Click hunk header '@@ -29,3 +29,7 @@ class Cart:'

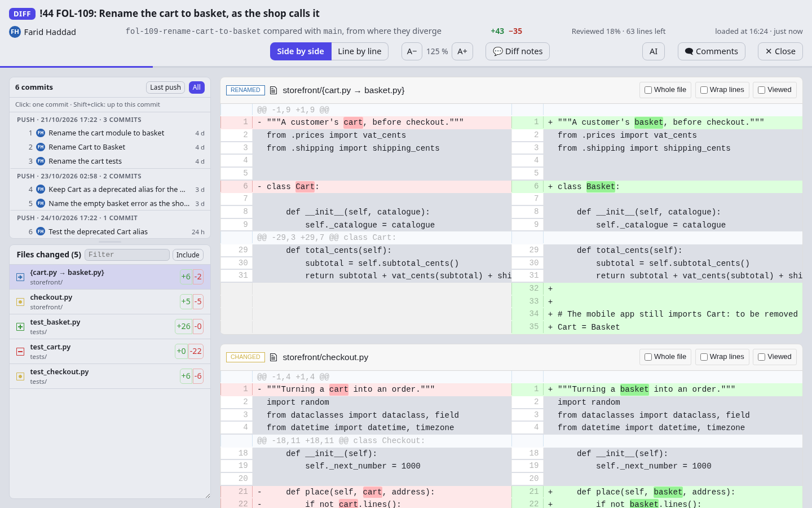328,238
